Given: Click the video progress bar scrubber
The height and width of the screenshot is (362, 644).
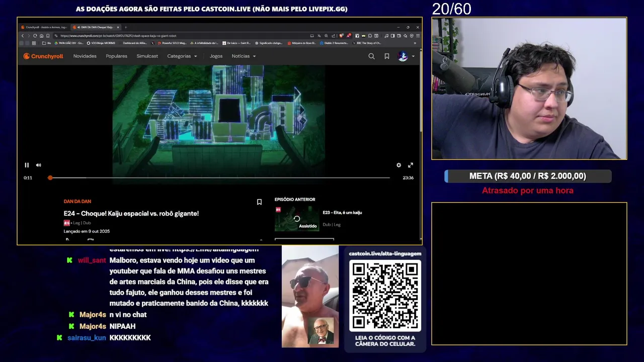Looking at the screenshot, I should 50,177.
